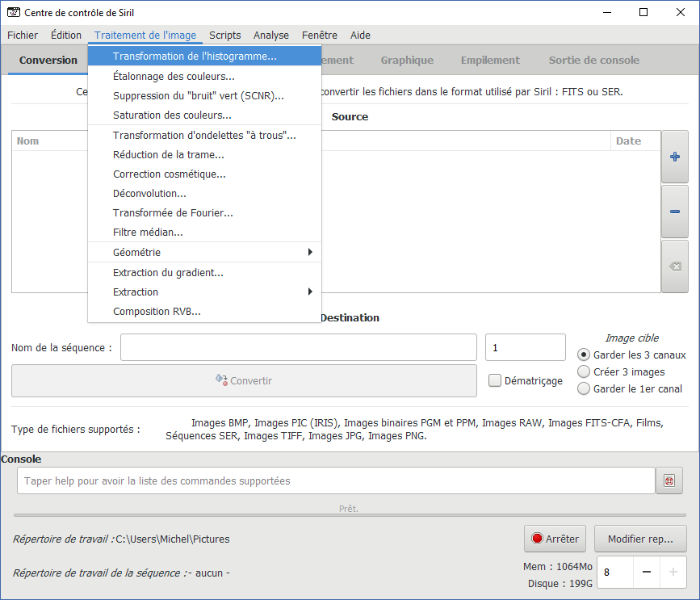
Task: Open Saturation des couleurs menu entry
Action: (204, 115)
